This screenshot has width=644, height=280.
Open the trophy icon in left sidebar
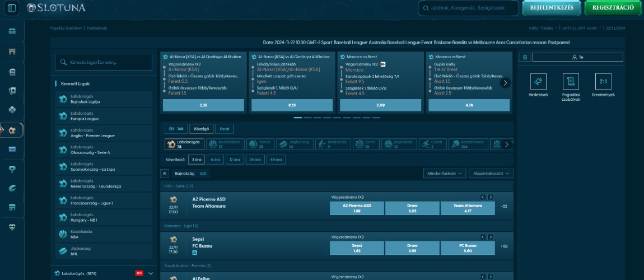pyautogui.click(x=12, y=169)
